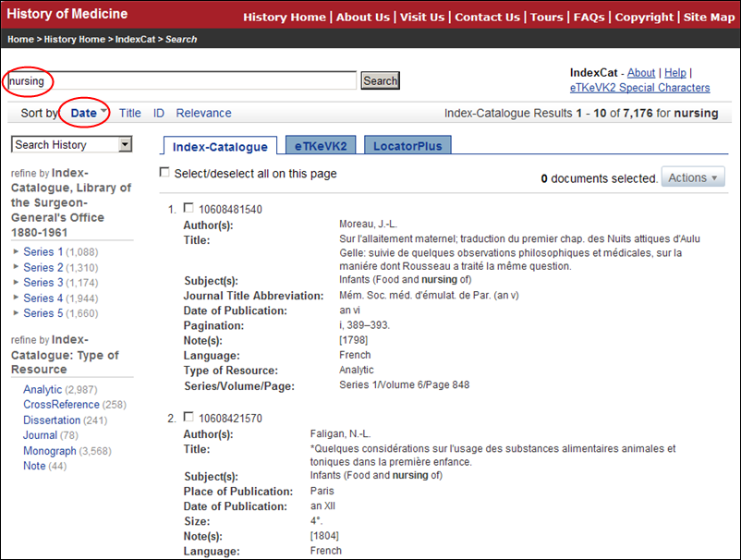741x560 pixels.
Task: Filter by CrossReference resource type
Action: click(x=61, y=405)
